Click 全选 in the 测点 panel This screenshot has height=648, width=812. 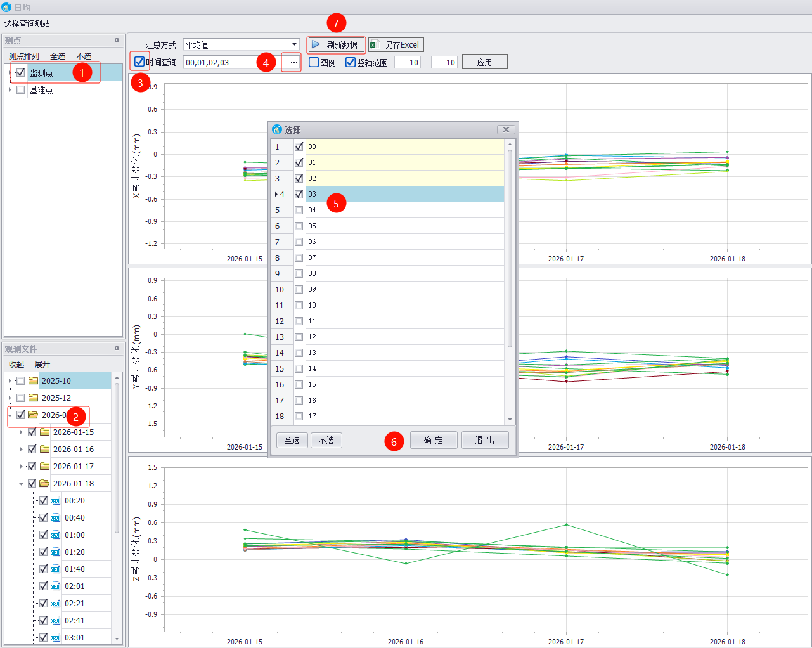pos(58,56)
